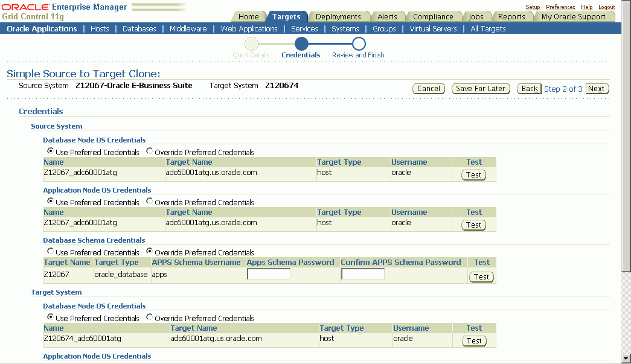Go to Databases subtab
The image size is (631, 364).
139,28
